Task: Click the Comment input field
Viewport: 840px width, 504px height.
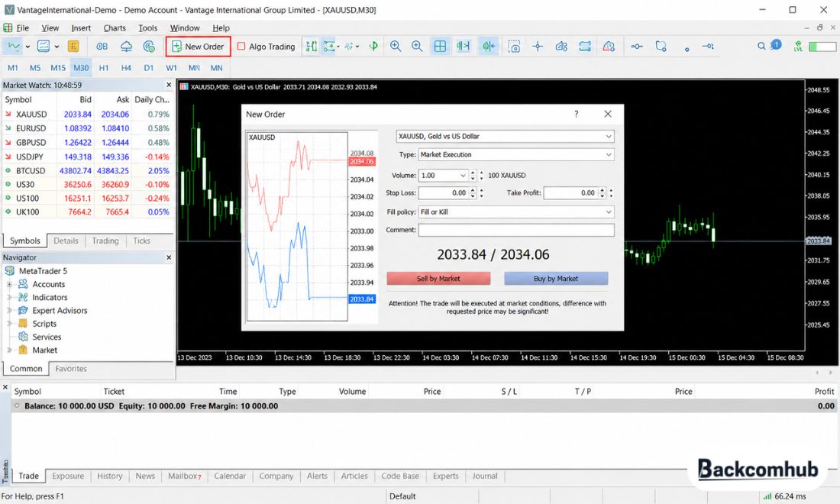Action: coord(516,231)
